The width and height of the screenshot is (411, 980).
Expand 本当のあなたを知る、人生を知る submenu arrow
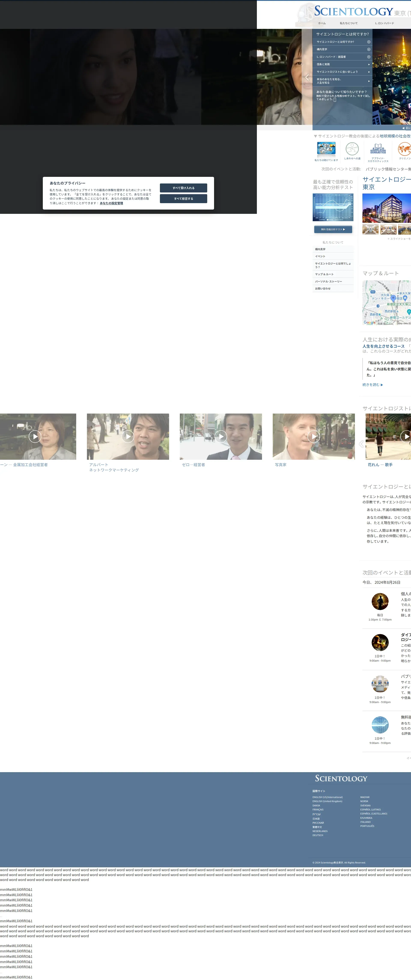(x=369, y=81)
